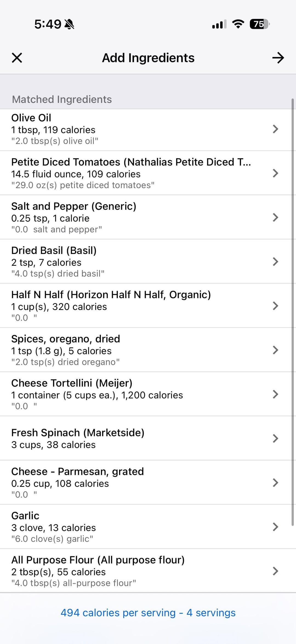Click the vertical scrollbar on the right
This screenshot has width=296, height=644.
pos(292,302)
